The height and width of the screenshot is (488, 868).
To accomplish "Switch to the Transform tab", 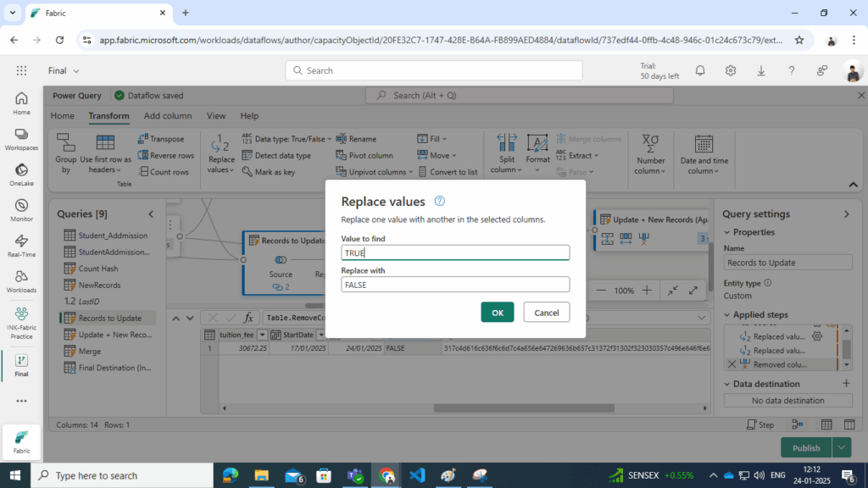I will pos(109,115).
